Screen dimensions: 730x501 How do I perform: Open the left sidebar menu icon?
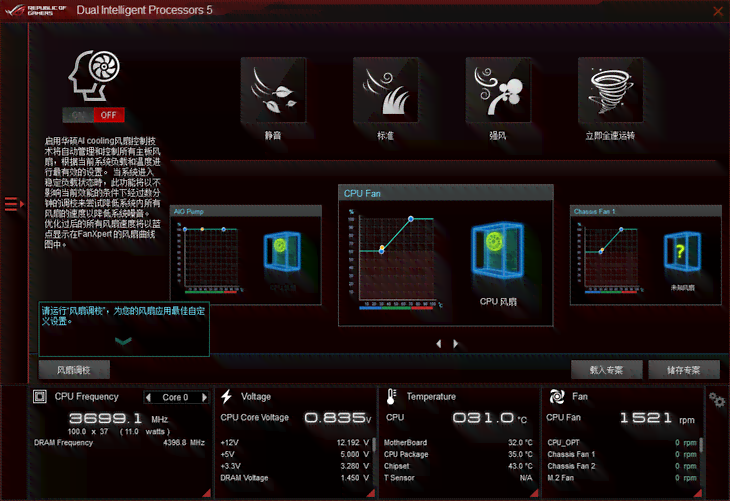tap(14, 204)
